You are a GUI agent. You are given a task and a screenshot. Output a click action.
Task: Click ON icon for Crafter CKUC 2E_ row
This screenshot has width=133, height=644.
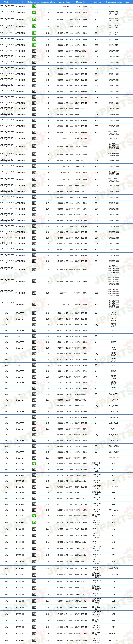pos(34,365)
